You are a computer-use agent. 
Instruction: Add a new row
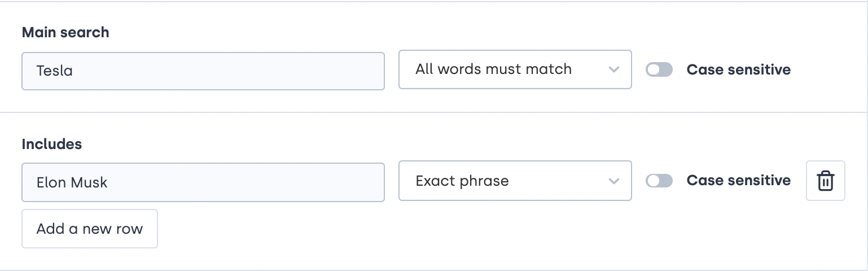90,229
